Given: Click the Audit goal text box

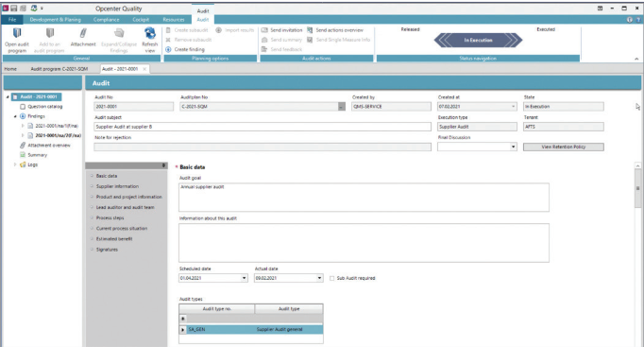Looking at the screenshot, I should pyautogui.click(x=364, y=198).
